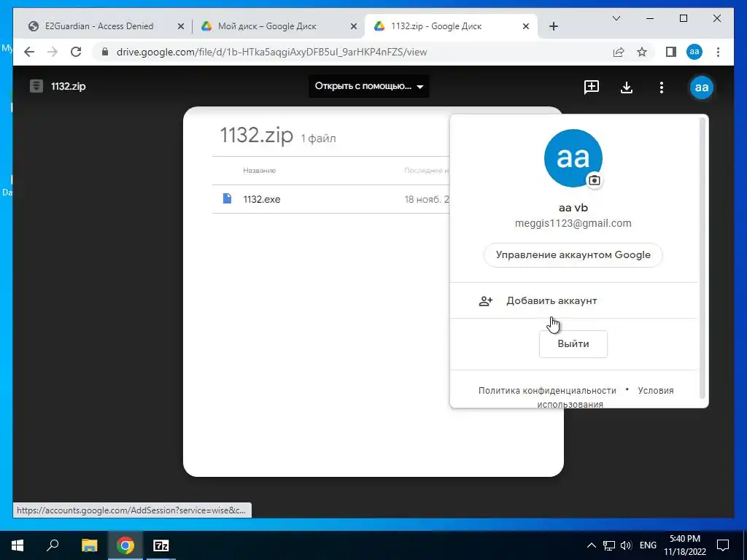Viewport: 747px width, 560px height.
Task: Click the 1132.exe file name
Action: click(x=262, y=199)
